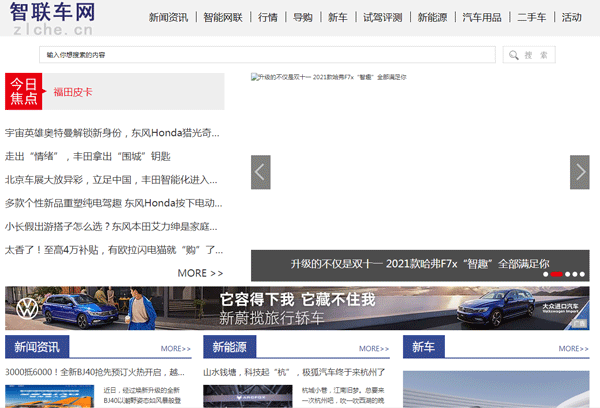Open article 宇宙英雄奥特曼解锁新身份
The height and width of the screenshot is (408, 600).
pos(112,133)
